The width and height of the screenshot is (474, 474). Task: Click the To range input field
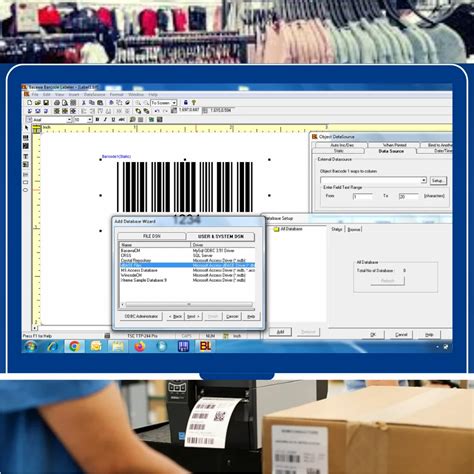point(408,196)
